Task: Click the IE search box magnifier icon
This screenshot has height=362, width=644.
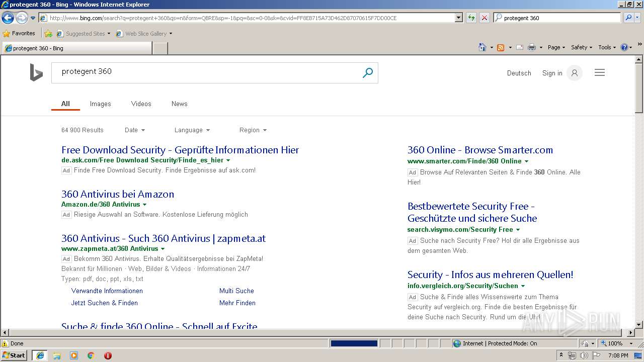Action: (628, 18)
